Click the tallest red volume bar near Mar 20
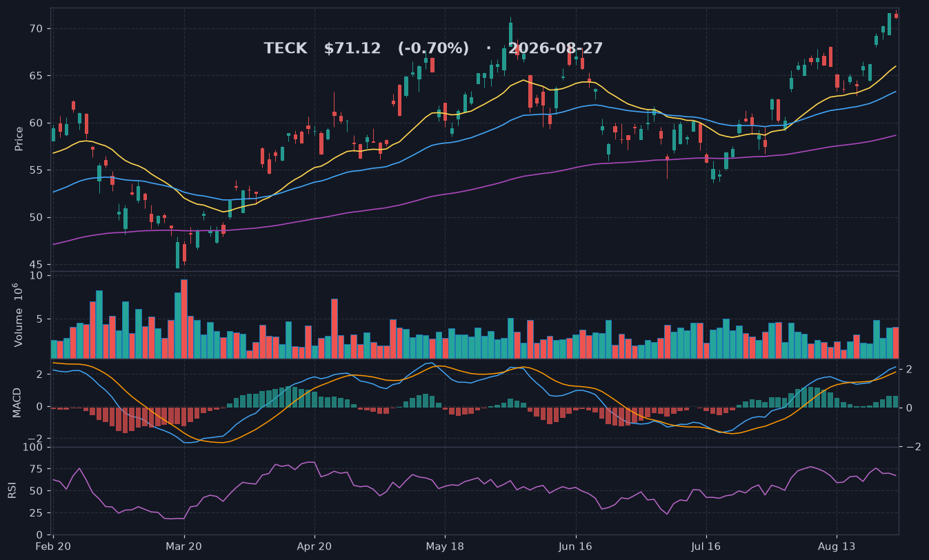This screenshot has height=560, width=929. pyautogui.click(x=184, y=319)
